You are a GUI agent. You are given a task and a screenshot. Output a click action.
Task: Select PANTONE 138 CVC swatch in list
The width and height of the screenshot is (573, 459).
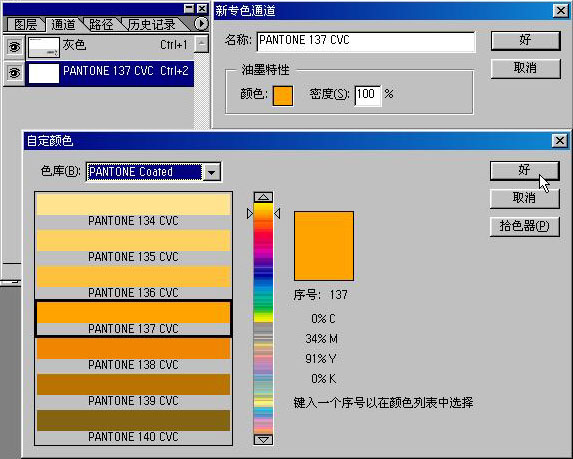[133, 354]
